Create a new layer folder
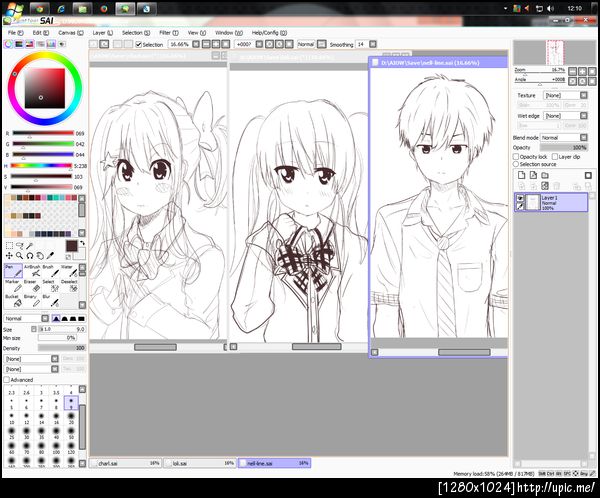Viewport: 600px width, 498px height. pos(545,175)
